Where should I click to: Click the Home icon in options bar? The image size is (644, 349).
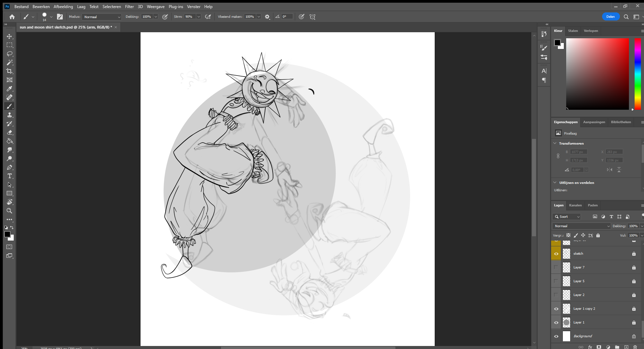coord(12,17)
